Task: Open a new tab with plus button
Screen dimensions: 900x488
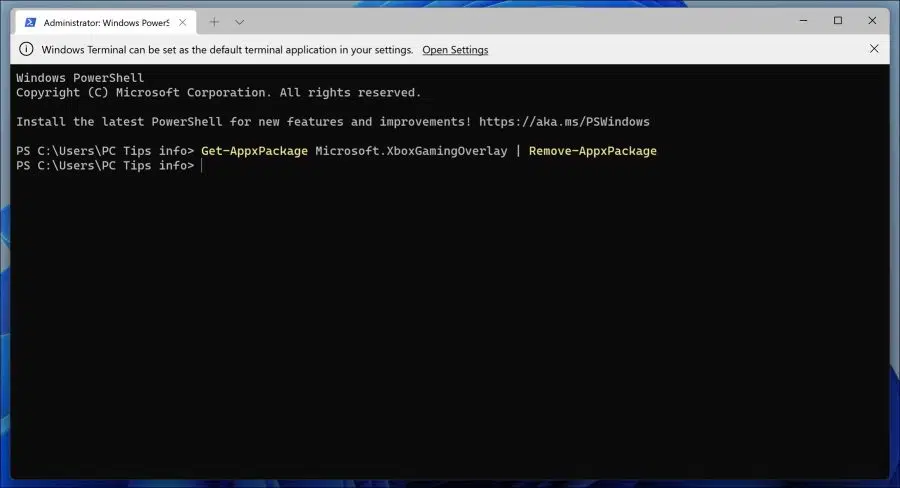Action: (214, 22)
